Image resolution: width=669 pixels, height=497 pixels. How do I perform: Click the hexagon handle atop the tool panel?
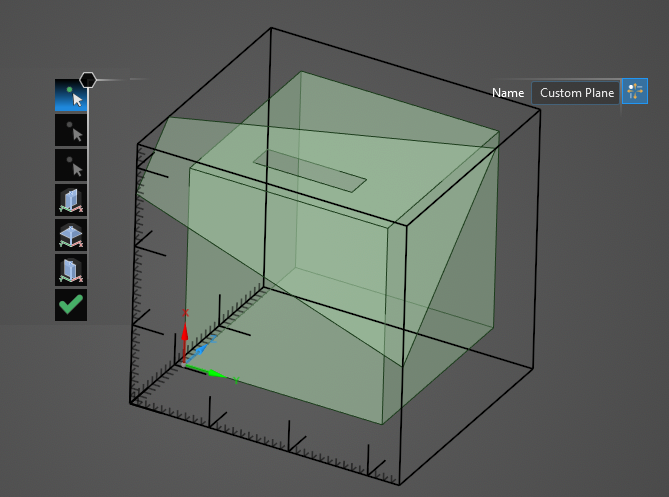[88, 80]
